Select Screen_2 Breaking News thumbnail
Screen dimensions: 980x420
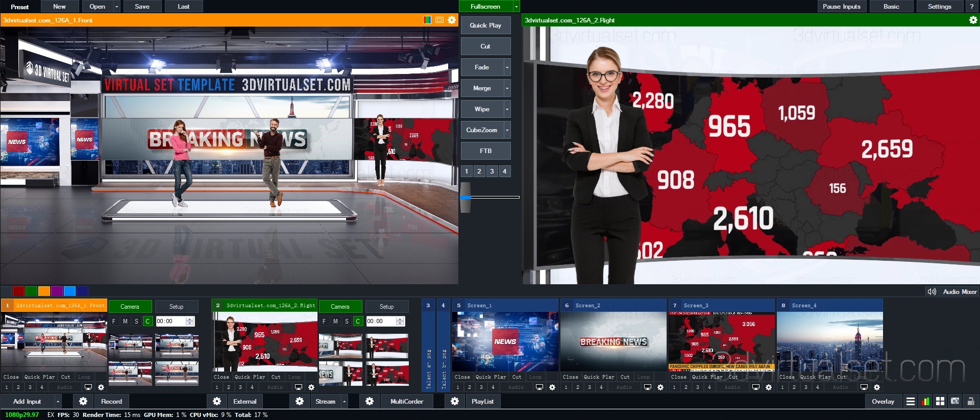coord(613,341)
